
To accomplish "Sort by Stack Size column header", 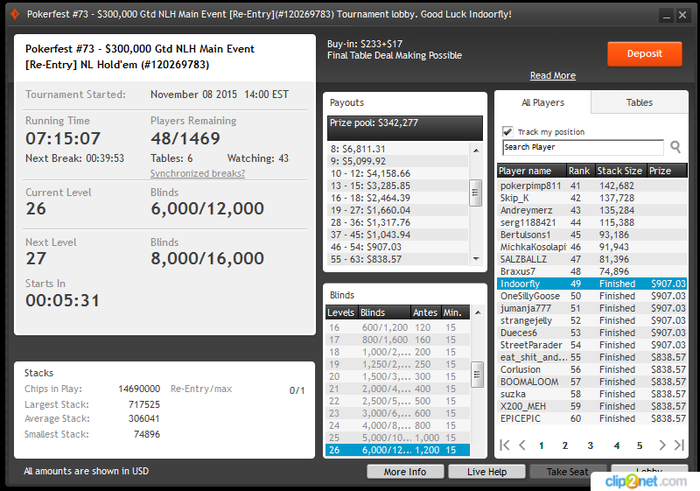I will [x=621, y=171].
